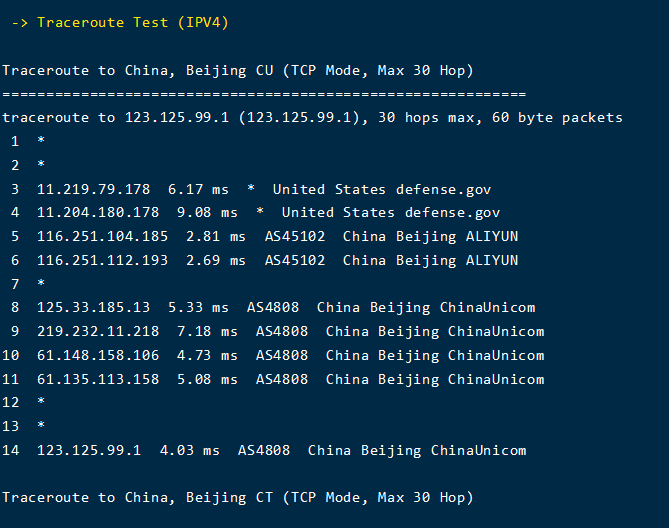669x528 pixels.
Task: Click hop 3 IP 11.219.79.178
Action: point(93,189)
